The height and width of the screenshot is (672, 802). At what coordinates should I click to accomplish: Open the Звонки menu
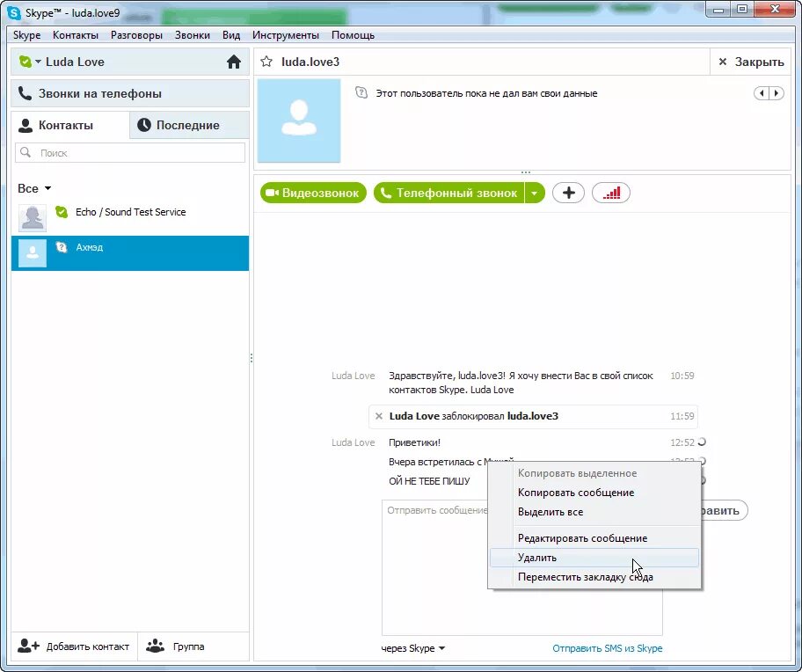point(193,35)
